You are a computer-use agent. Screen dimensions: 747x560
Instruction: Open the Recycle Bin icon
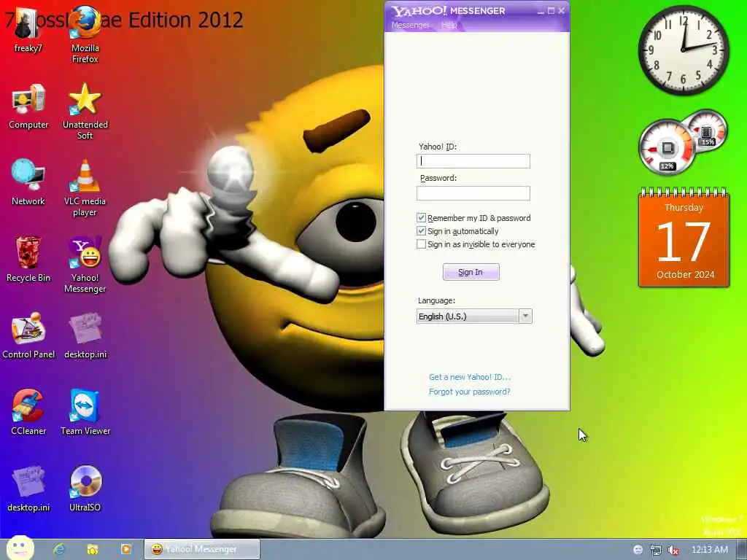(x=28, y=259)
